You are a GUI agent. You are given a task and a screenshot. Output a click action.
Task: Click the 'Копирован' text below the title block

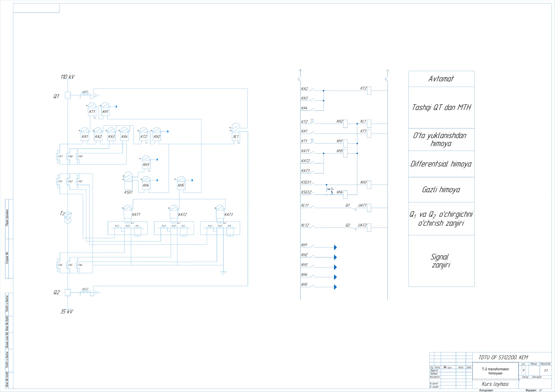coord(486,390)
